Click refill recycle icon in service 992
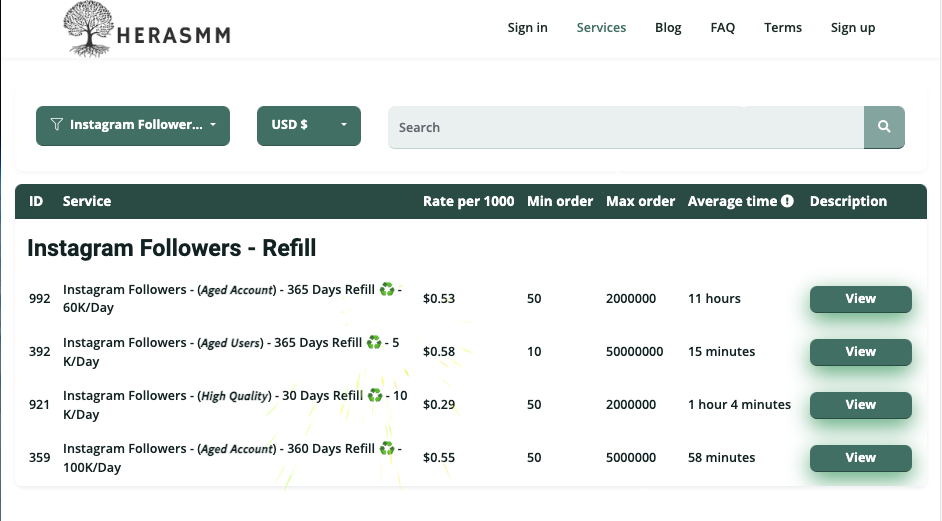Image resolution: width=942 pixels, height=521 pixels. coord(387,290)
